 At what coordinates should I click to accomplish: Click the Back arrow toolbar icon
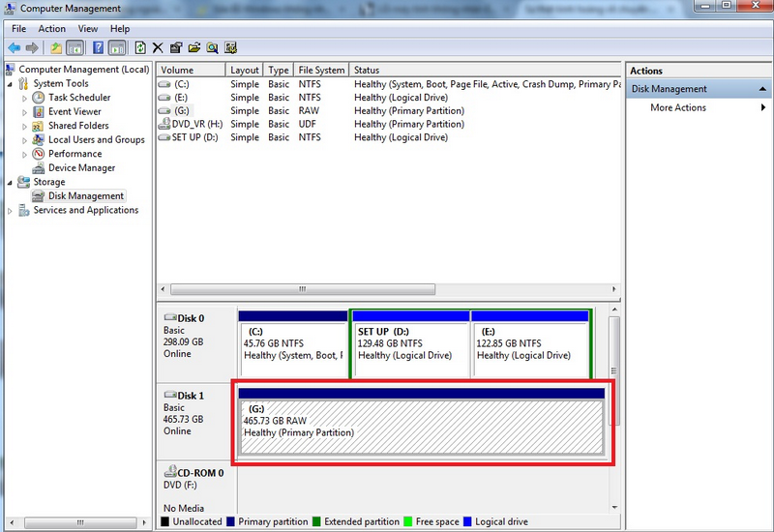[14, 47]
